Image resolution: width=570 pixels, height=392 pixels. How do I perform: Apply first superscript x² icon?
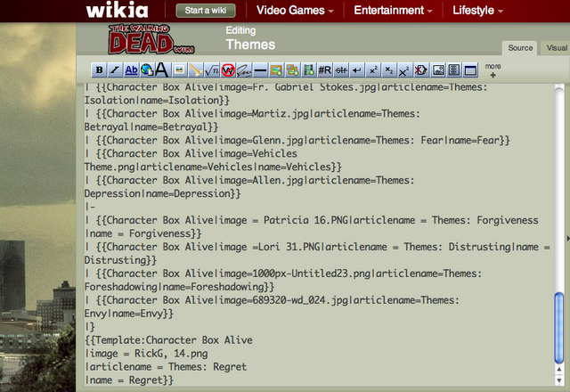coord(373,69)
